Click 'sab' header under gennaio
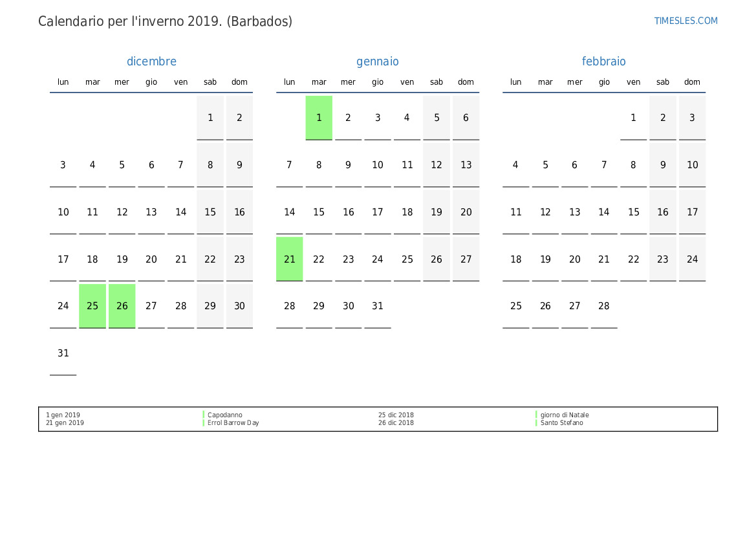Image resolution: width=756 pixels, height=535 pixels. point(437,82)
